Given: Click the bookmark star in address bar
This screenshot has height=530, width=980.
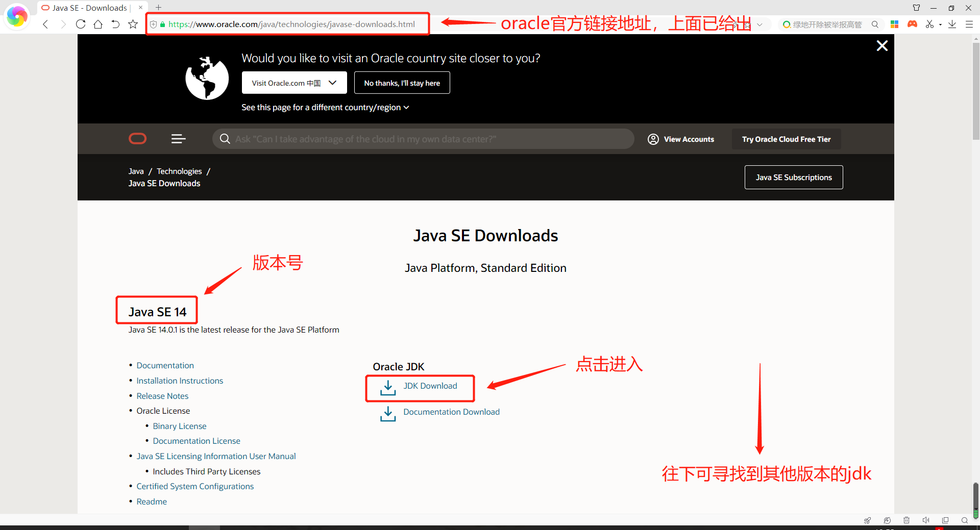Looking at the screenshot, I should coord(133,24).
